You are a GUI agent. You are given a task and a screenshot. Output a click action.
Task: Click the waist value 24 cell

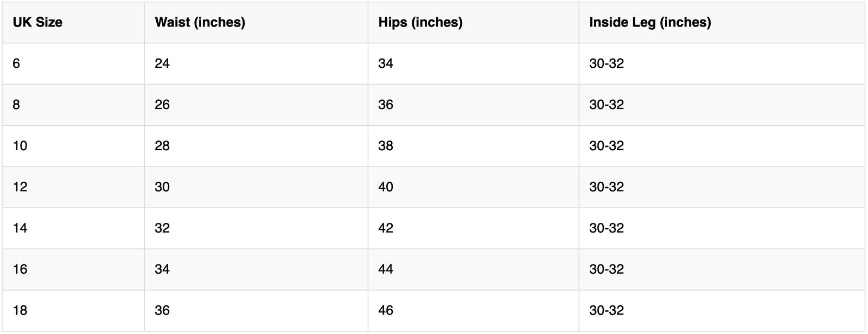[162, 63]
